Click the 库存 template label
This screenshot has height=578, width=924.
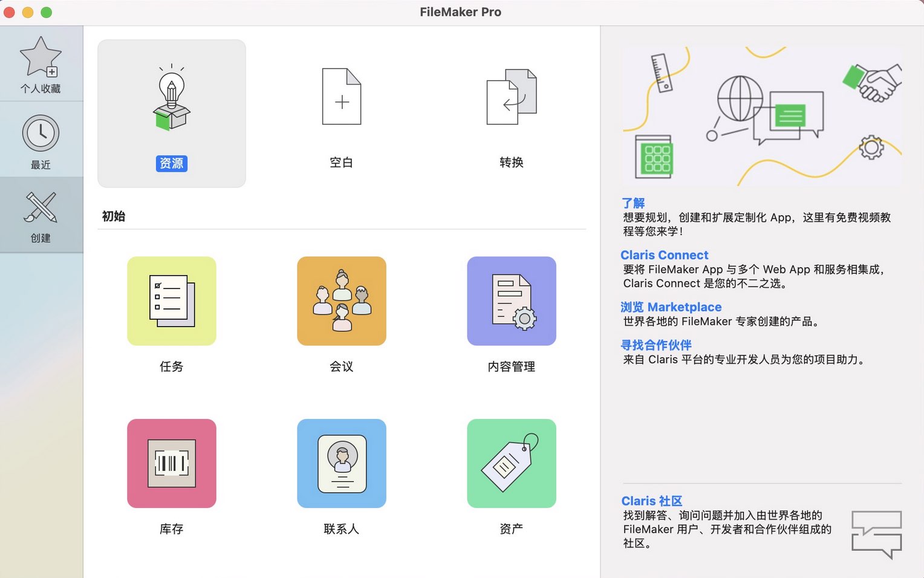(172, 529)
